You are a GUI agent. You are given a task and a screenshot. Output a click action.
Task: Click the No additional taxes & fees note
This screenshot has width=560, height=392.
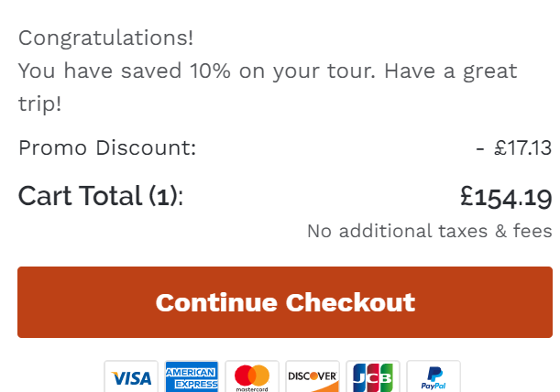(x=430, y=231)
